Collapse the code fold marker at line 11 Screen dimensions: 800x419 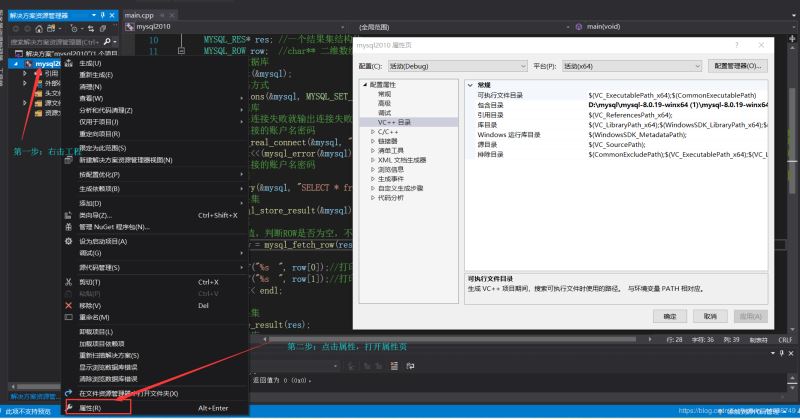coord(181,51)
